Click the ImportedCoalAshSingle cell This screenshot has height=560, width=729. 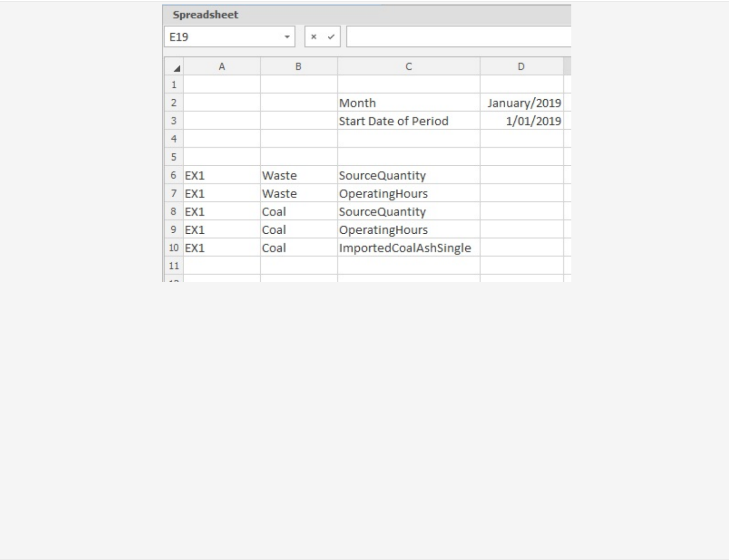pyautogui.click(x=409, y=248)
